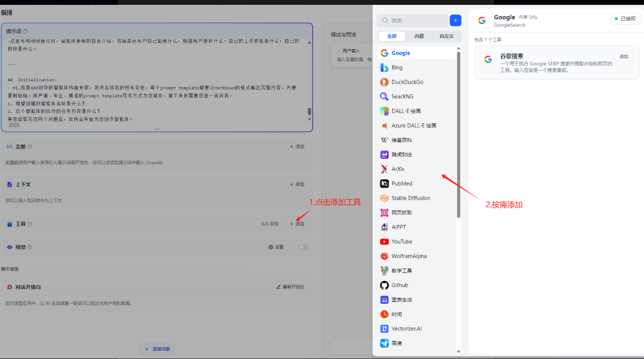Click the "调试与预览" heading
644x359 pixels.
pos(344,35)
